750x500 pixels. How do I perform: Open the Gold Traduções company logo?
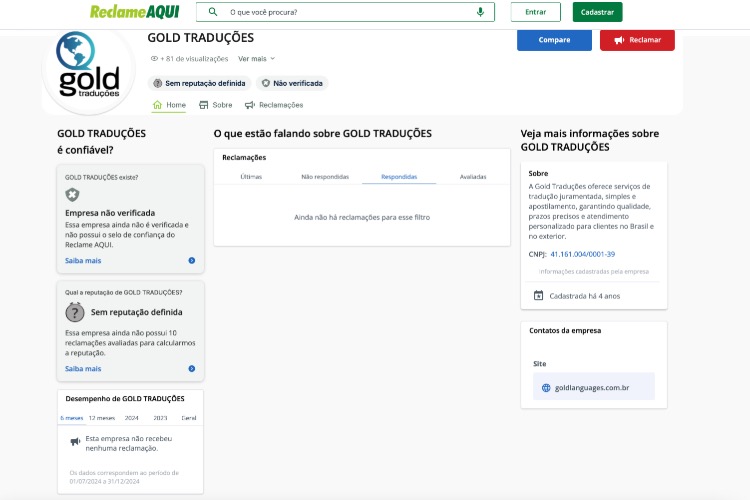coord(89,69)
